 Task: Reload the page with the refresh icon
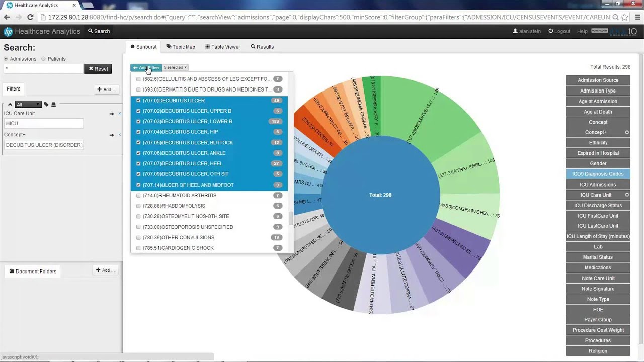(30, 17)
